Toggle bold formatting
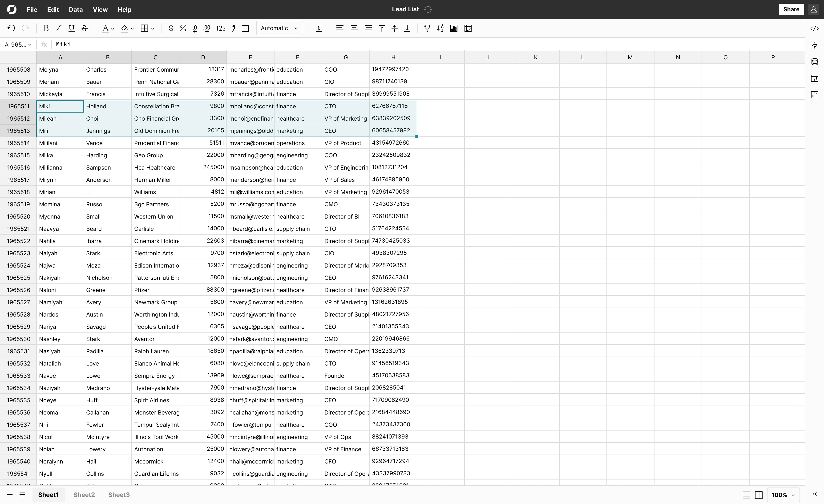 [46, 28]
